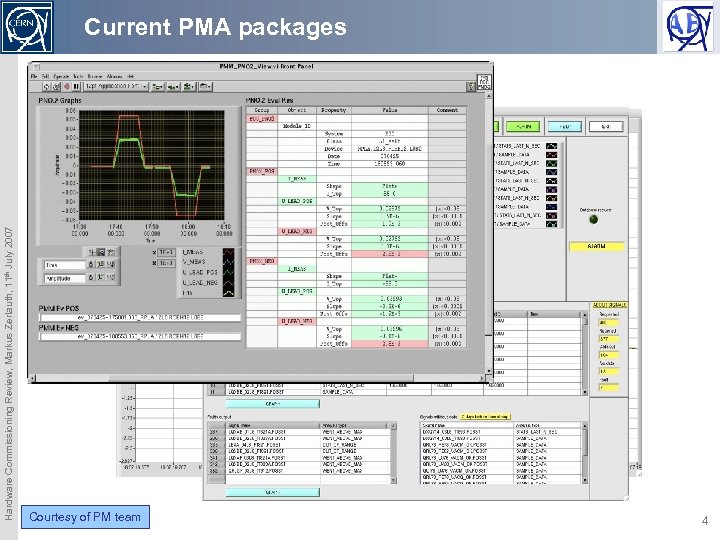720x540 pixels.
Task: Click the Time scale name field
Action: pos(64,265)
